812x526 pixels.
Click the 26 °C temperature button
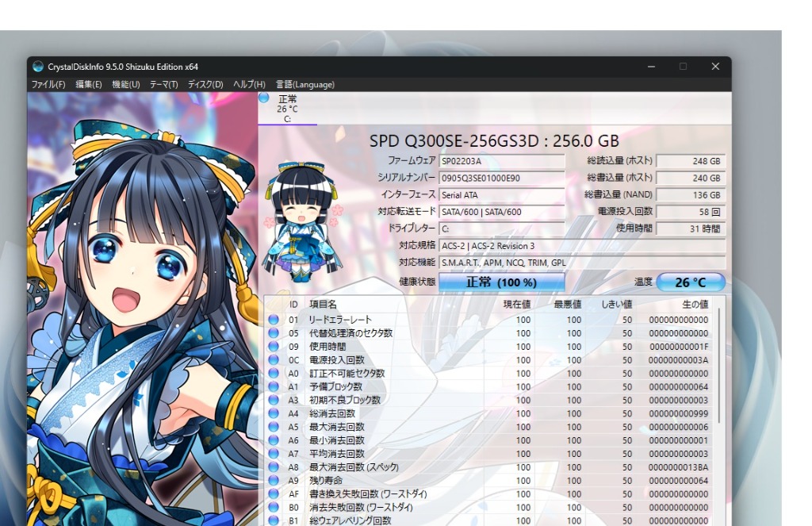(691, 282)
